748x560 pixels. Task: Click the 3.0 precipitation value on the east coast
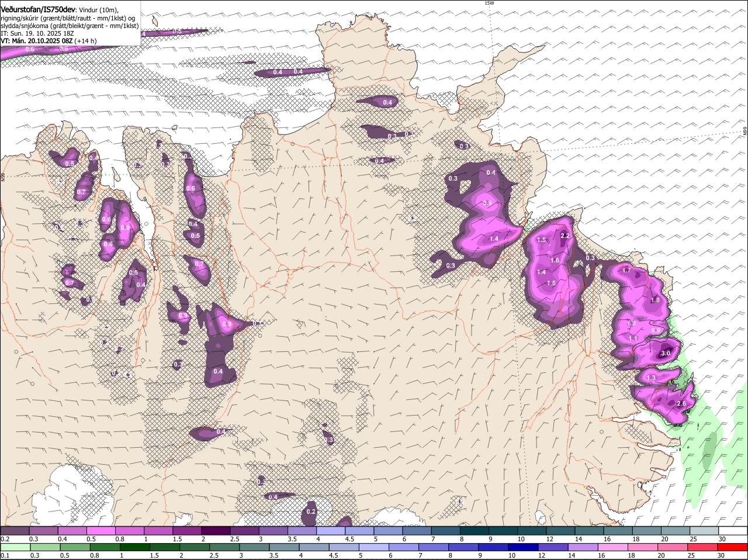tap(665, 354)
